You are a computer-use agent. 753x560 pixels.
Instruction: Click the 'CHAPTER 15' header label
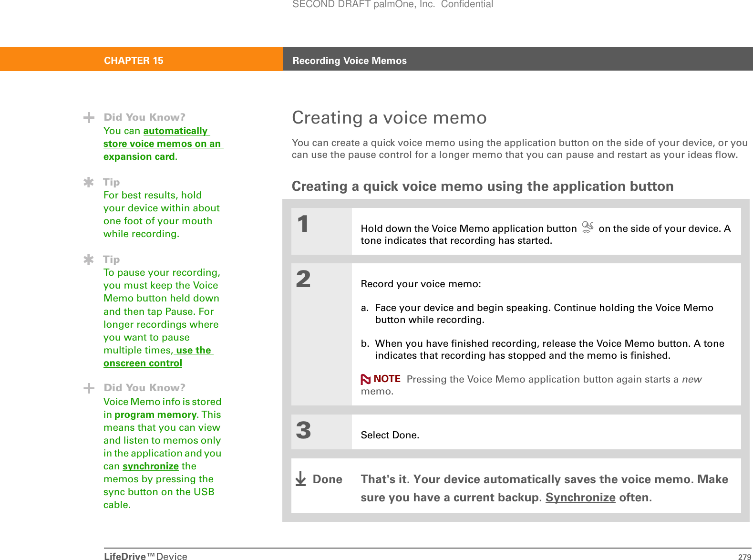tap(134, 61)
